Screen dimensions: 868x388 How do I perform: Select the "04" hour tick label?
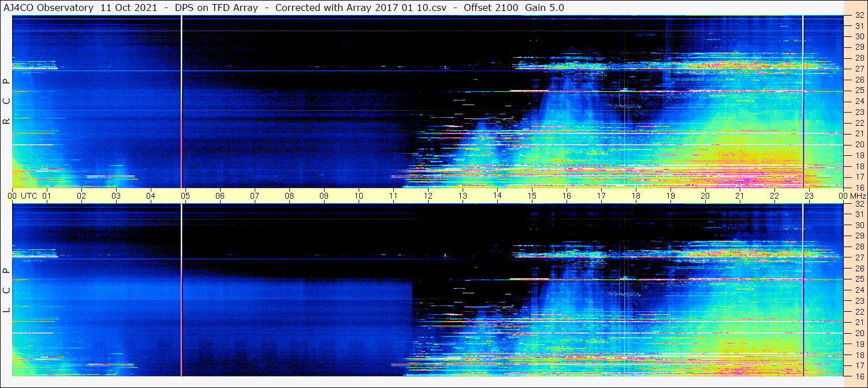[151, 196]
